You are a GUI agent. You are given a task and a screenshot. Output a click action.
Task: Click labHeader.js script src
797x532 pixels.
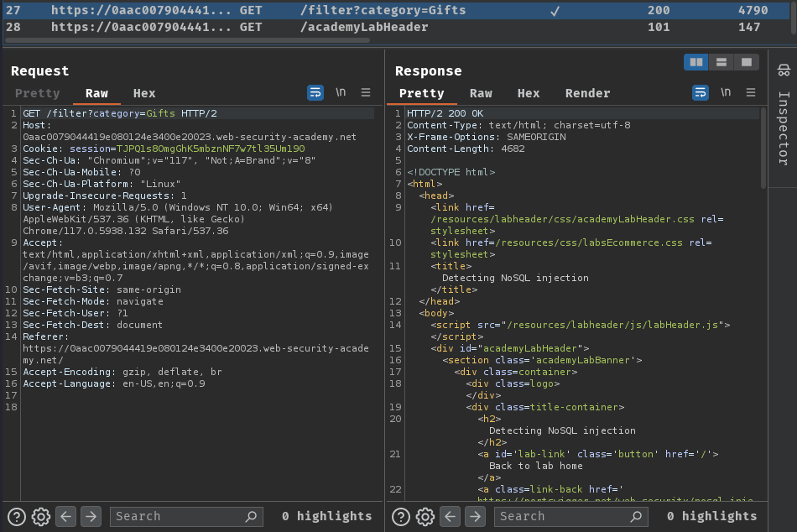[612, 325]
